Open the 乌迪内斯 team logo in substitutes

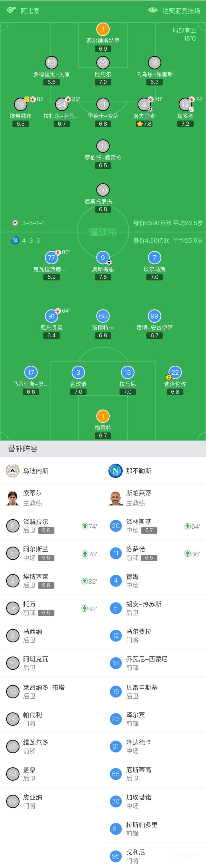pyautogui.click(x=13, y=470)
